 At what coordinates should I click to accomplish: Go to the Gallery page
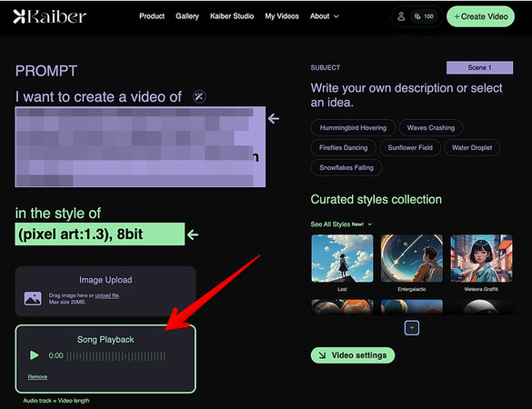tap(187, 16)
